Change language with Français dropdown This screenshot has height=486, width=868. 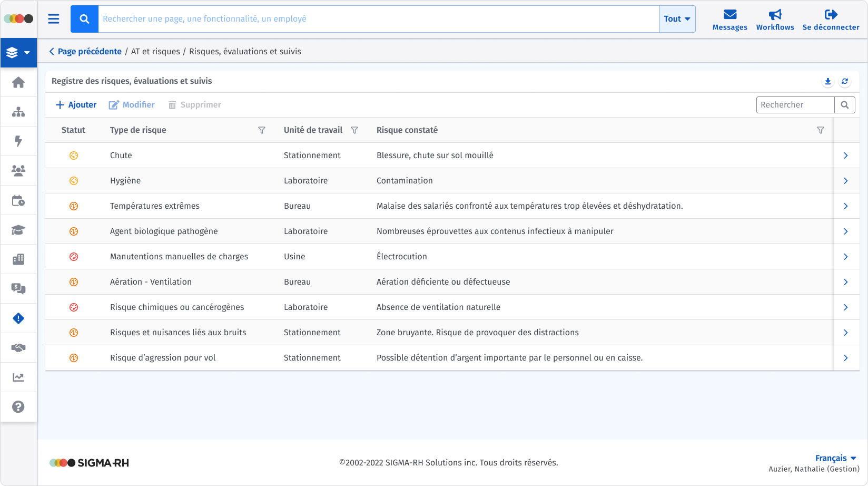pyautogui.click(x=835, y=458)
